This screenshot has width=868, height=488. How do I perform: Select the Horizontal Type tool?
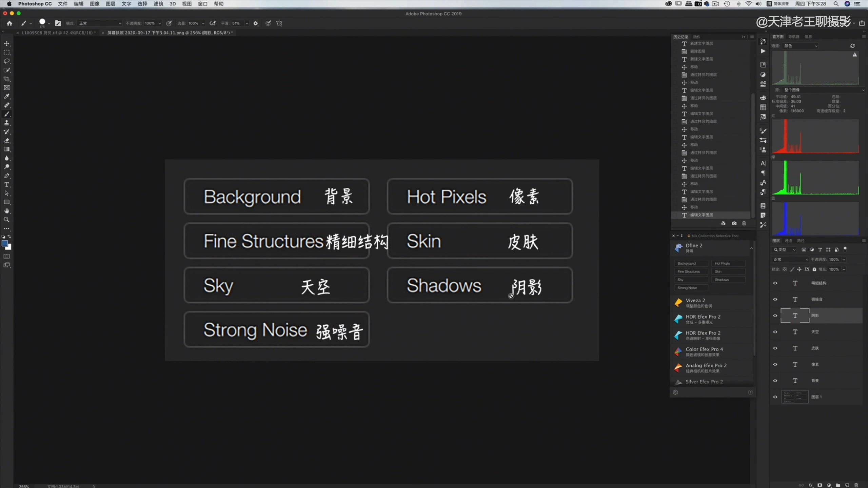coord(7,185)
